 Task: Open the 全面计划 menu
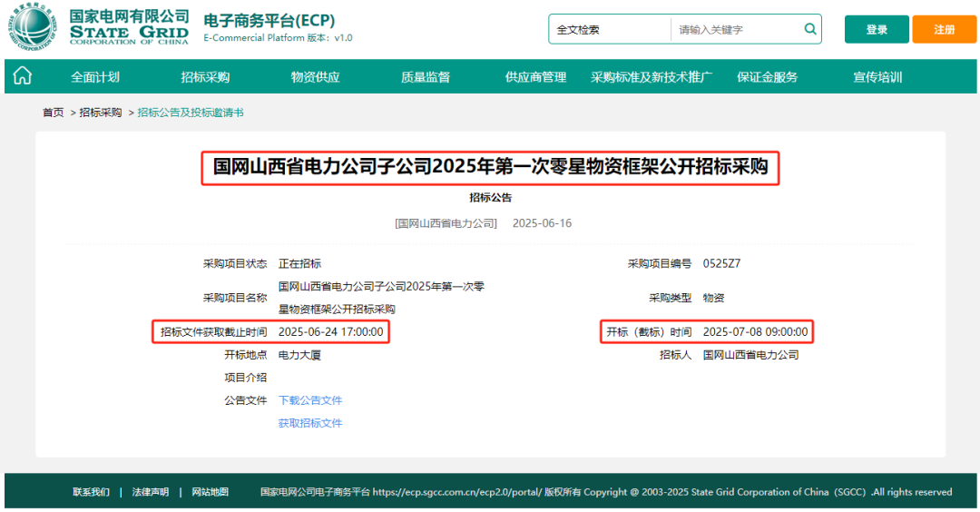tap(95, 77)
